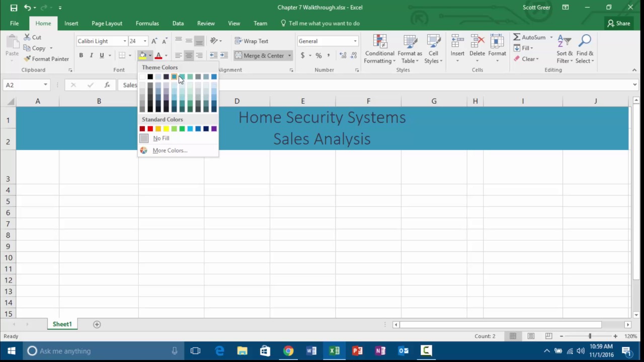Pick the purple standard color swatch
This screenshot has width=644, height=362.
[x=214, y=129]
